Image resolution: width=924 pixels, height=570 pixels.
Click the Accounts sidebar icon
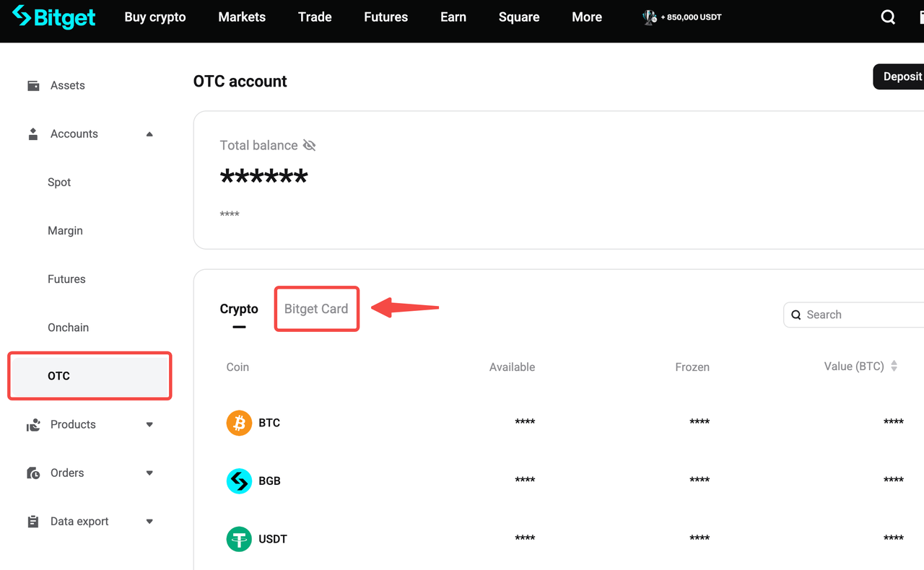coord(32,133)
